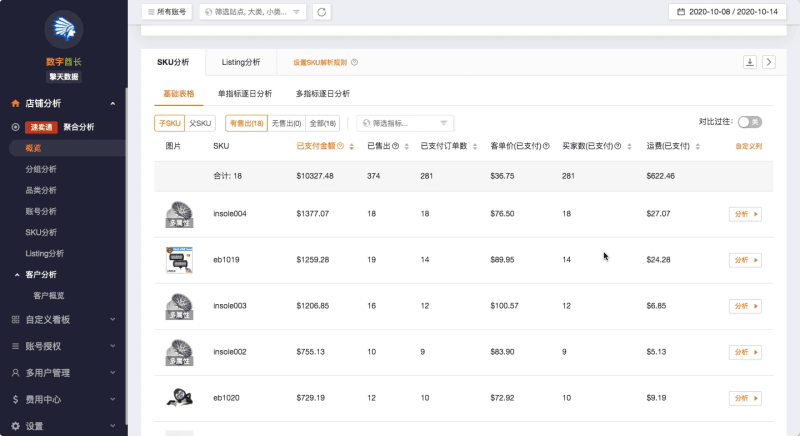800x436 pixels.
Task: Sort by 运费(已支付) column arrows
Action: coord(697,146)
